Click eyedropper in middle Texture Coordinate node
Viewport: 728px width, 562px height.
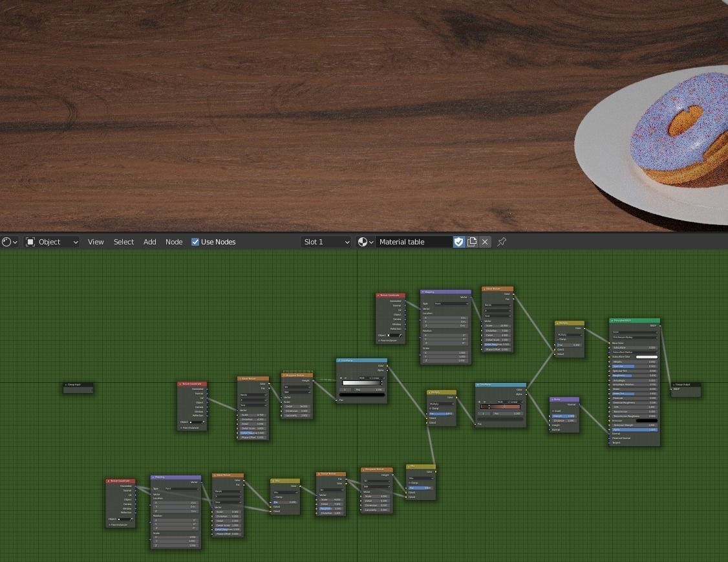202,422
